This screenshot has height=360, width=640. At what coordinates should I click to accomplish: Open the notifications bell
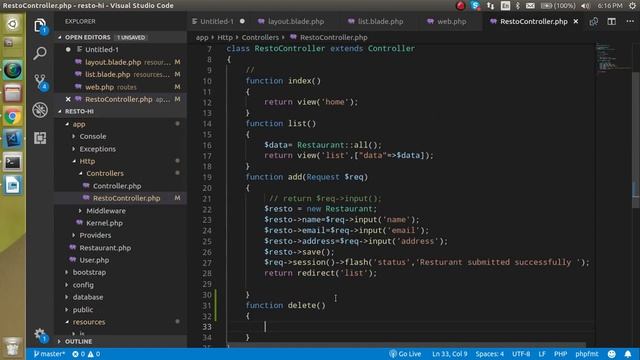(x=628, y=354)
